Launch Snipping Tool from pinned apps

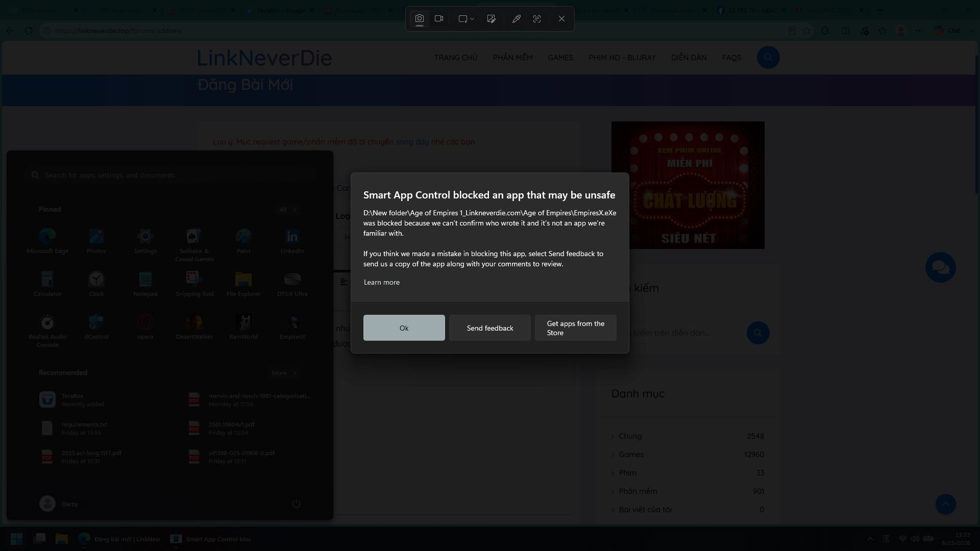tap(194, 284)
